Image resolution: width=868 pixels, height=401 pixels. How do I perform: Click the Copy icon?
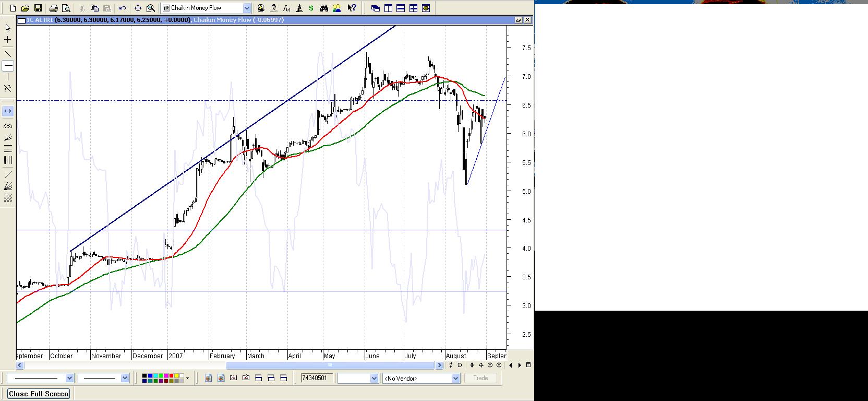94,8
